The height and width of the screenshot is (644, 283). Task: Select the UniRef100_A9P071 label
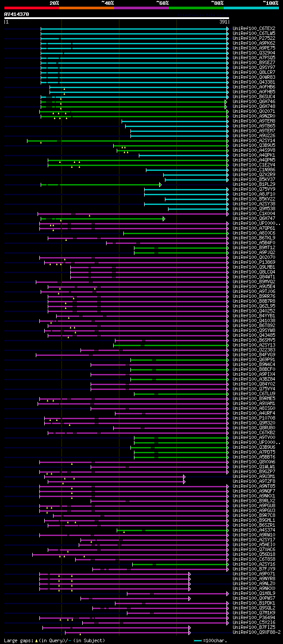[x=254, y=574]
